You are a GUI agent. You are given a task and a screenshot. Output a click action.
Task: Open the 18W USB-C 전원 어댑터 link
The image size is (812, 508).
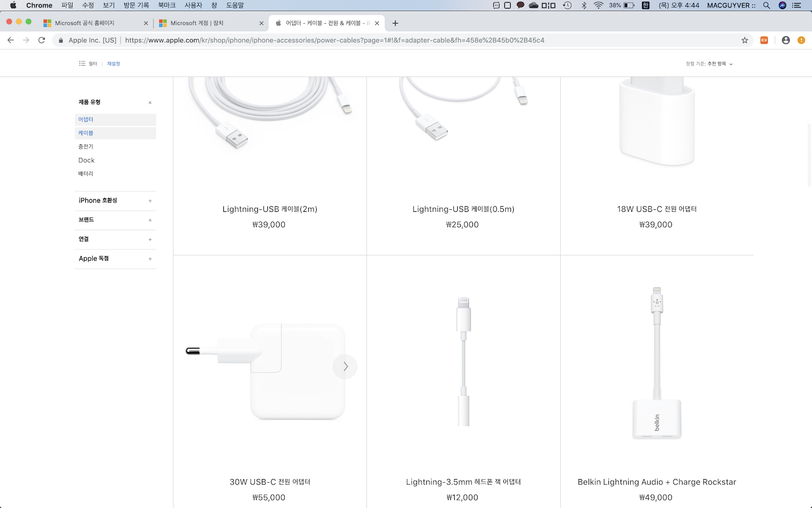coord(657,209)
